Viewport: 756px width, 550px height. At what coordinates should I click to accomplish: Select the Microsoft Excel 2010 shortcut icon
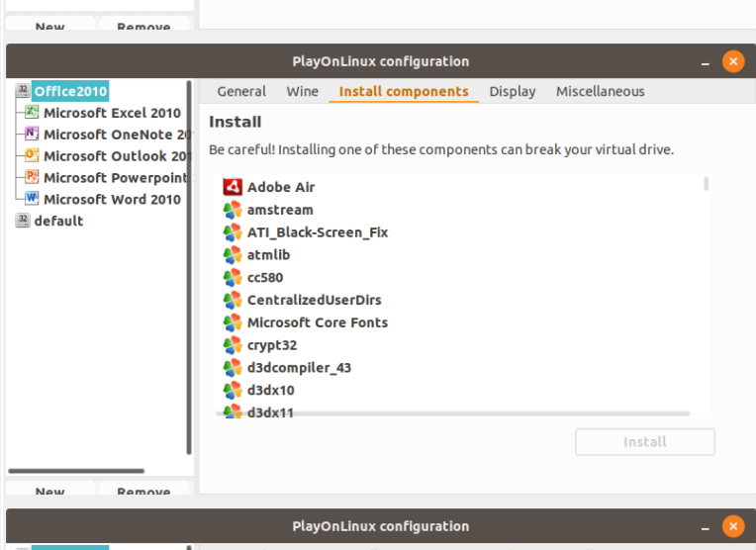(32, 113)
